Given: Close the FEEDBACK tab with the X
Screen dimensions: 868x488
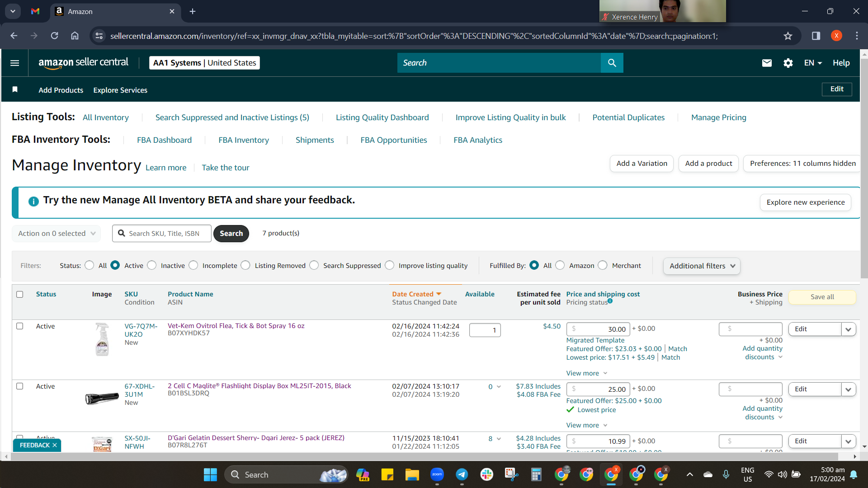Looking at the screenshot, I should (x=55, y=445).
